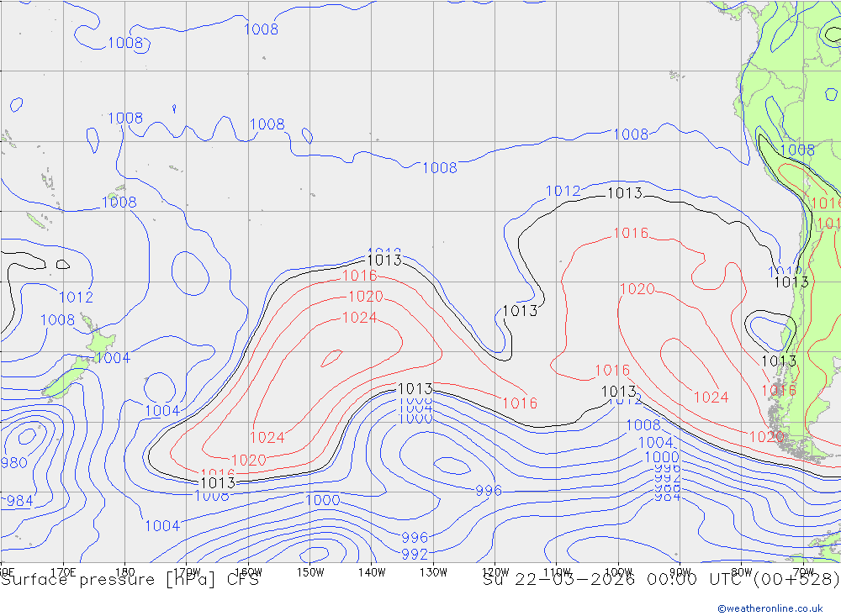
Task: Click the 984 label below the 980 low
Action: point(19,501)
